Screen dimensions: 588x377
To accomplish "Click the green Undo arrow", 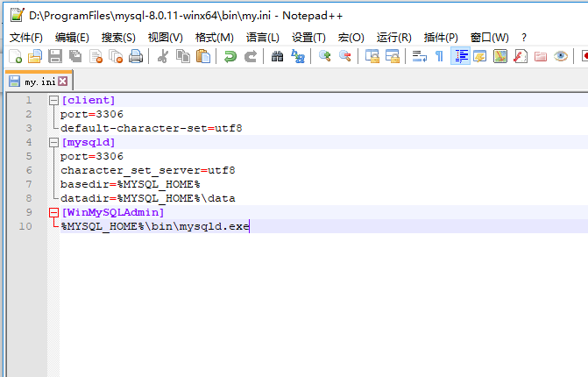I will 230,57.
